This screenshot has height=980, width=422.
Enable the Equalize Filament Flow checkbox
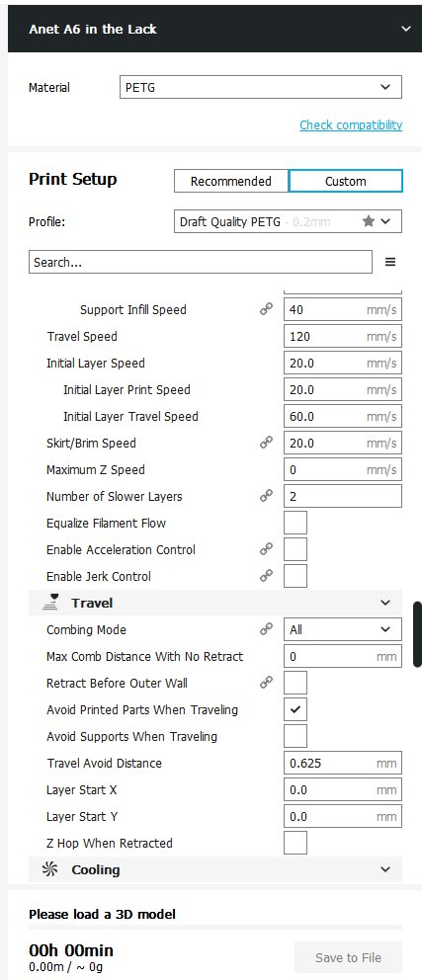pos(295,523)
